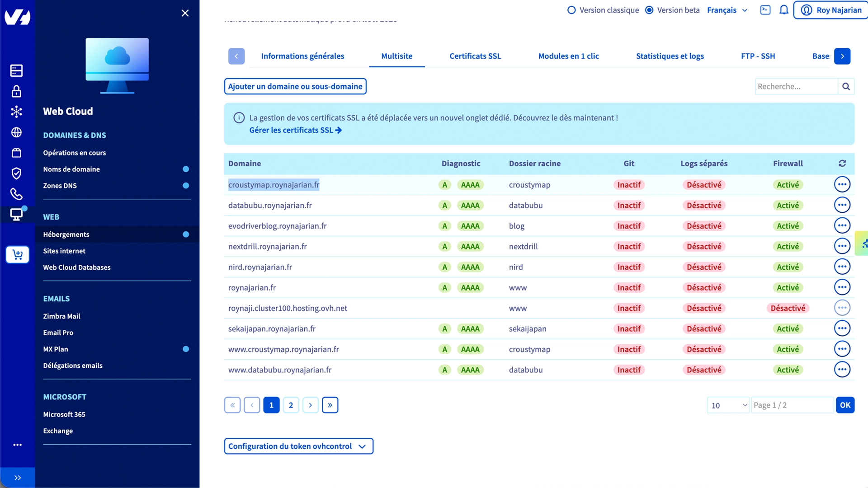This screenshot has width=868, height=488.
Task: Open the shopping cart icon
Action: click(18, 255)
